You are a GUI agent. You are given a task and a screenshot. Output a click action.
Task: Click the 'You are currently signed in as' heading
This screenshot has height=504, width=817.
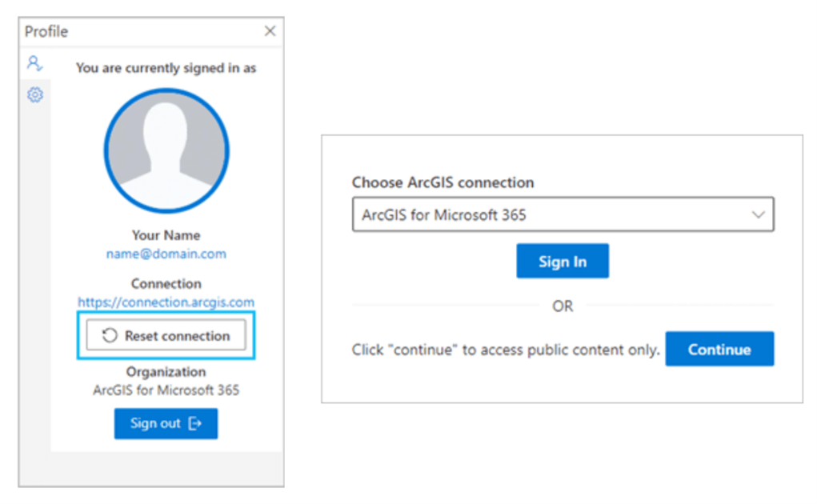[x=166, y=68]
